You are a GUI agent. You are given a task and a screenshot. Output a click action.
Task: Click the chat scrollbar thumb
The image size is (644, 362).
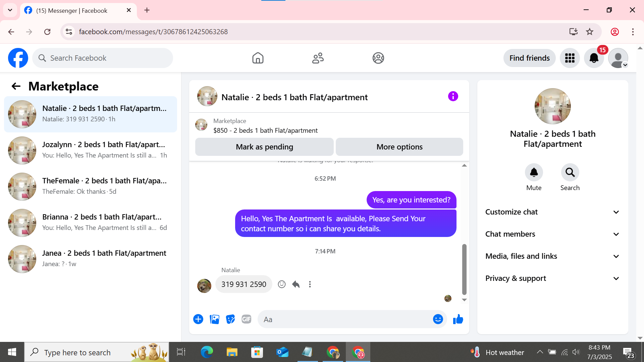[x=464, y=269]
